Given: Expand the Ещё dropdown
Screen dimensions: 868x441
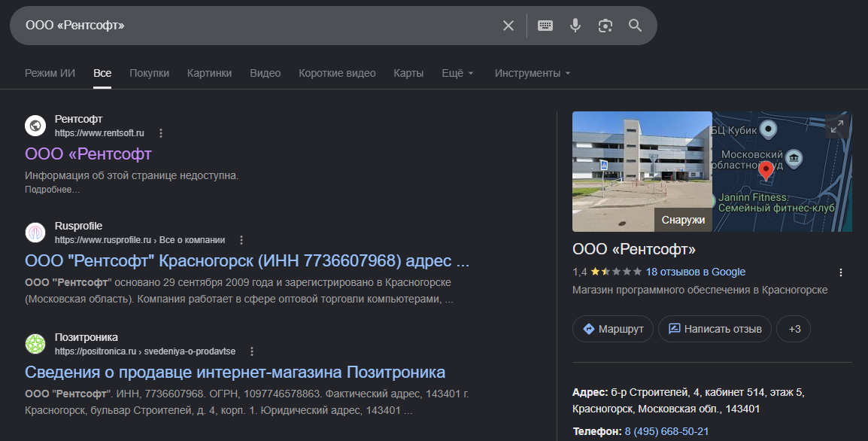Looking at the screenshot, I should click(458, 73).
